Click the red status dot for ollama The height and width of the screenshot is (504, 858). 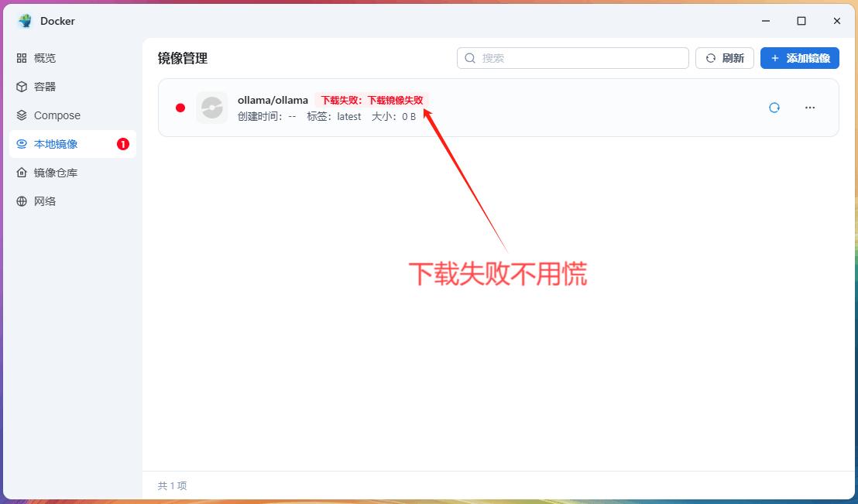pyautogui.click(x=180, y=108)
